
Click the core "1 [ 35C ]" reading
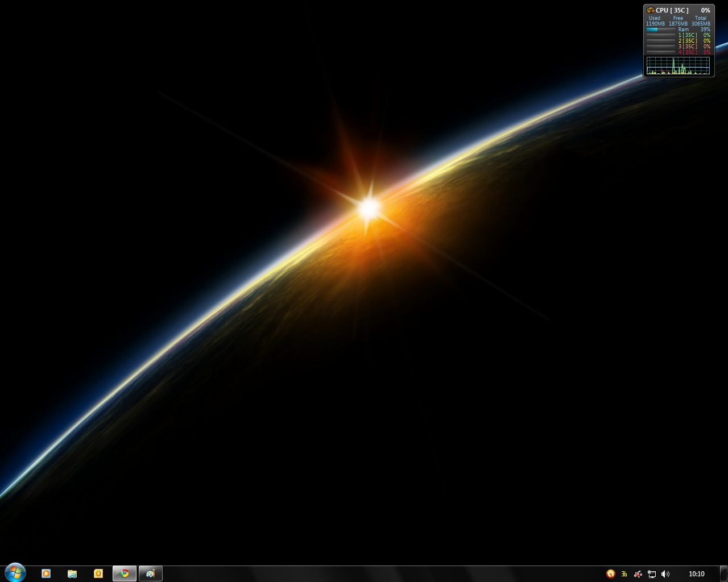[688, 35]
